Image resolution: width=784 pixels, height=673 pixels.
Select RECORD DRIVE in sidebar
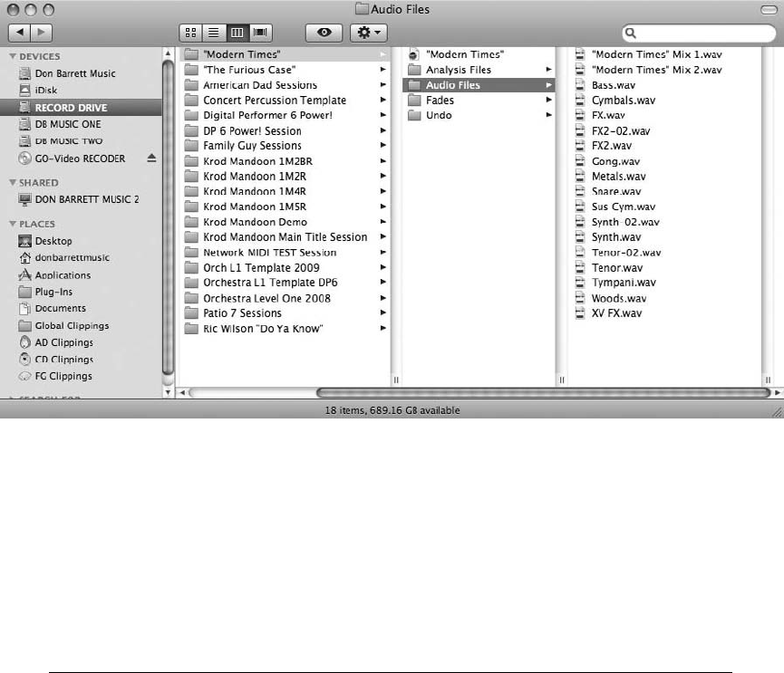point(81,108)
